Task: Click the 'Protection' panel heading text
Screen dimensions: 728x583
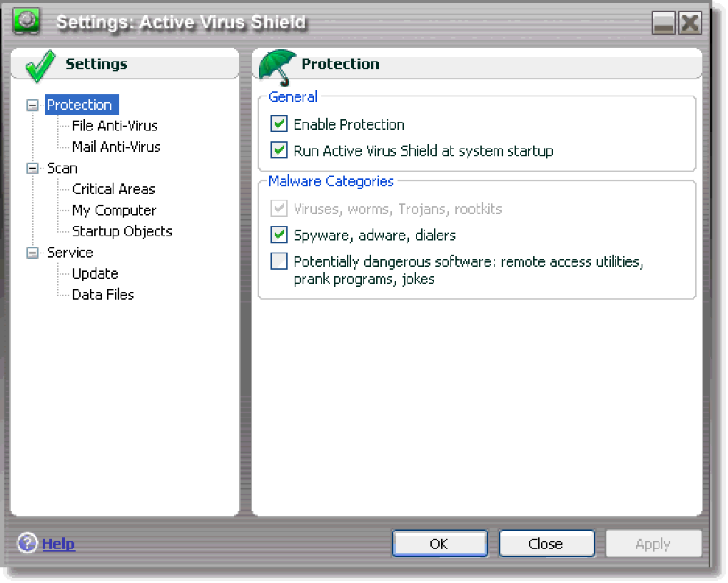Action: (340, 64)
